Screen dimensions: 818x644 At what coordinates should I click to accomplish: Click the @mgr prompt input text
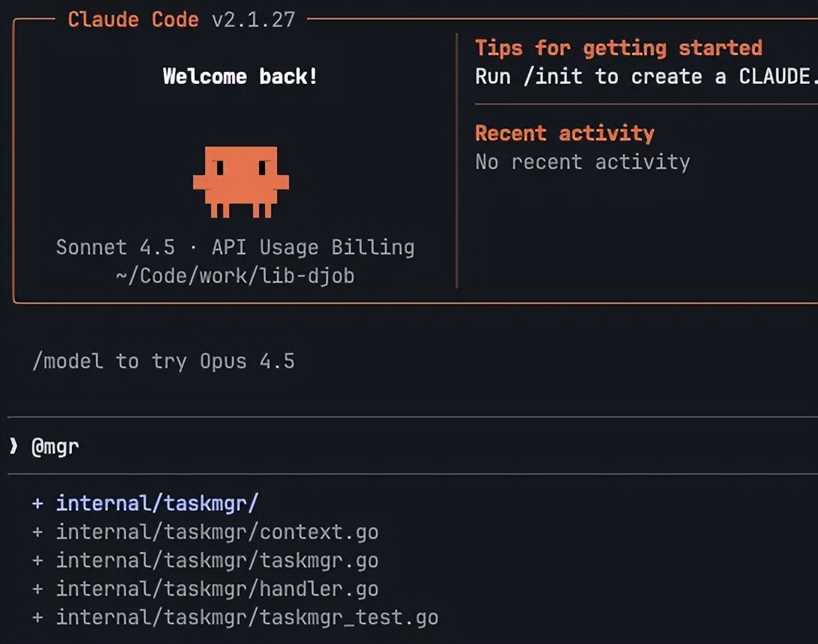pos(55,447)
